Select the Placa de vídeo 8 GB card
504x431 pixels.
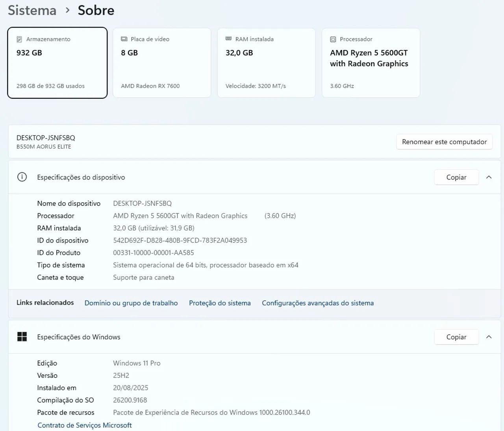(162, 63)
